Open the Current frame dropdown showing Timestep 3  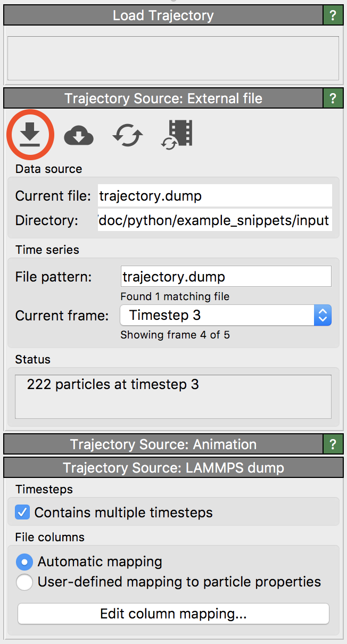click(x=226, y=315)
